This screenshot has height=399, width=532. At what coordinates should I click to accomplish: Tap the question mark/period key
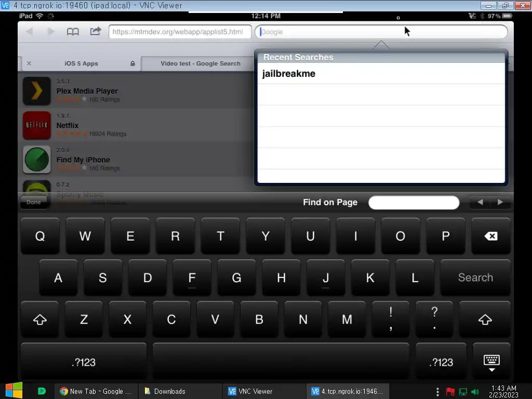pos(435,320)
